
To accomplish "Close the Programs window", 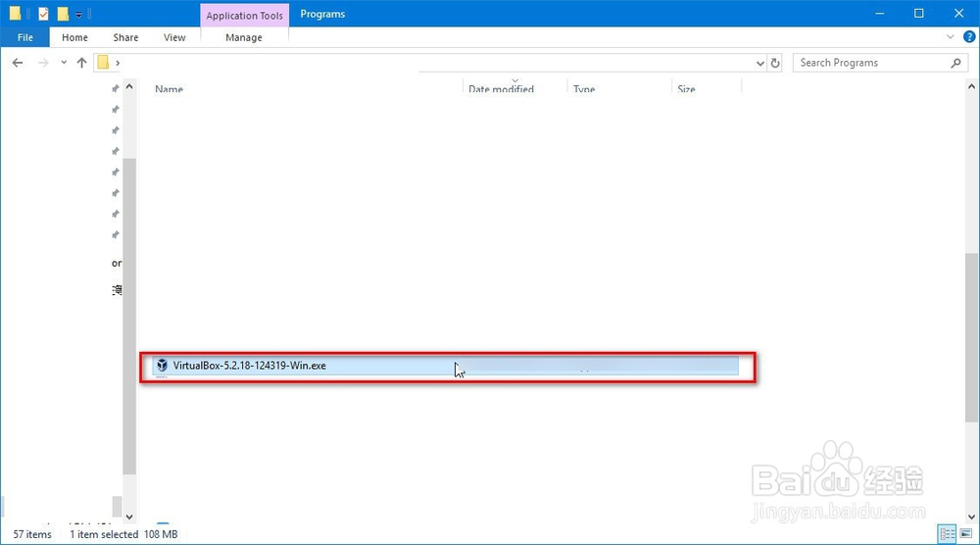I will point(958,13).
